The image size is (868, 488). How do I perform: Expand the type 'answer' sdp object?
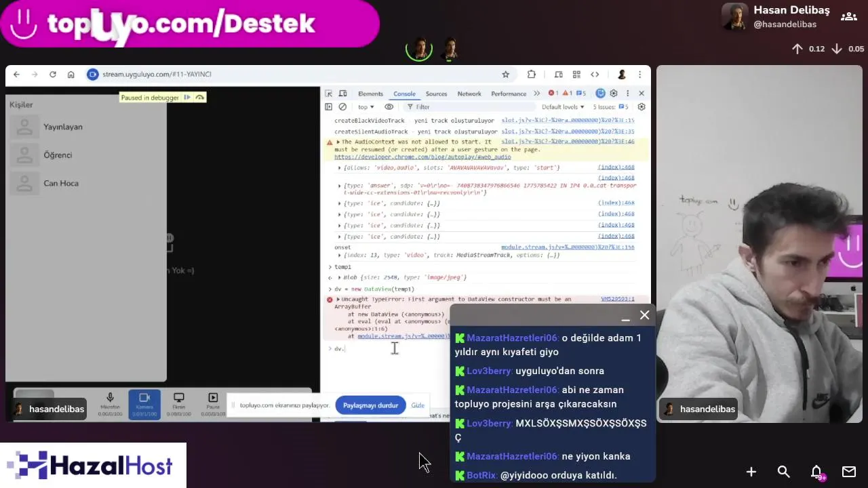(340, 185)
